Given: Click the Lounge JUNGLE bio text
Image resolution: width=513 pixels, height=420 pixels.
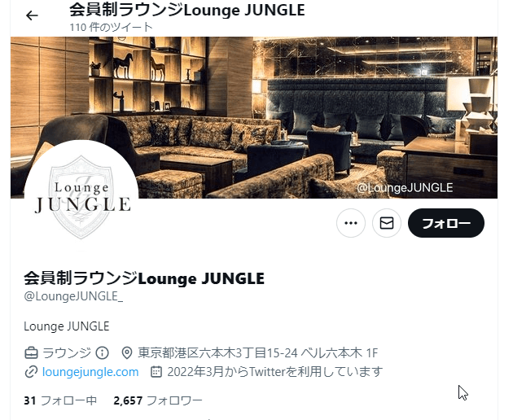Looking at the screenshot, I should (x=67, y=326).
